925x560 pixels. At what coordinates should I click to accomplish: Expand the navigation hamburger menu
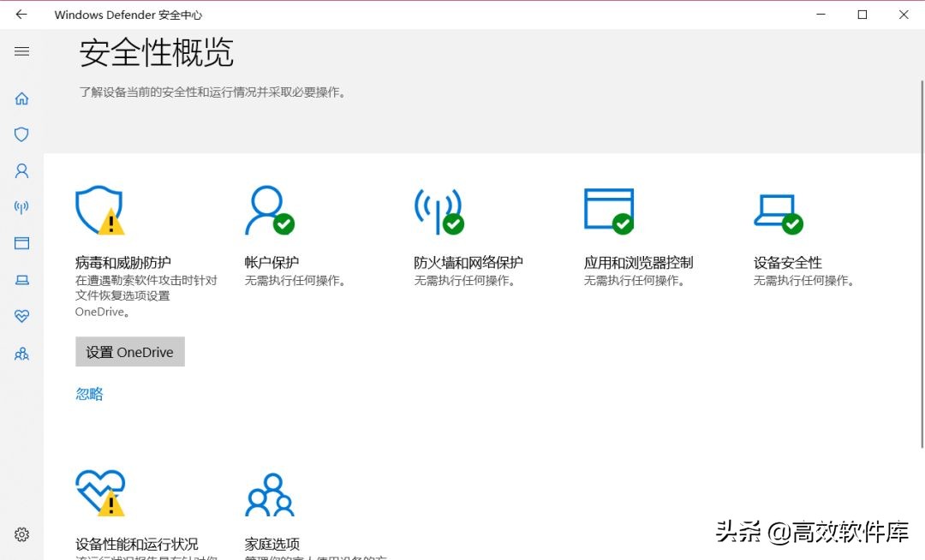click(x=22, y=51)
